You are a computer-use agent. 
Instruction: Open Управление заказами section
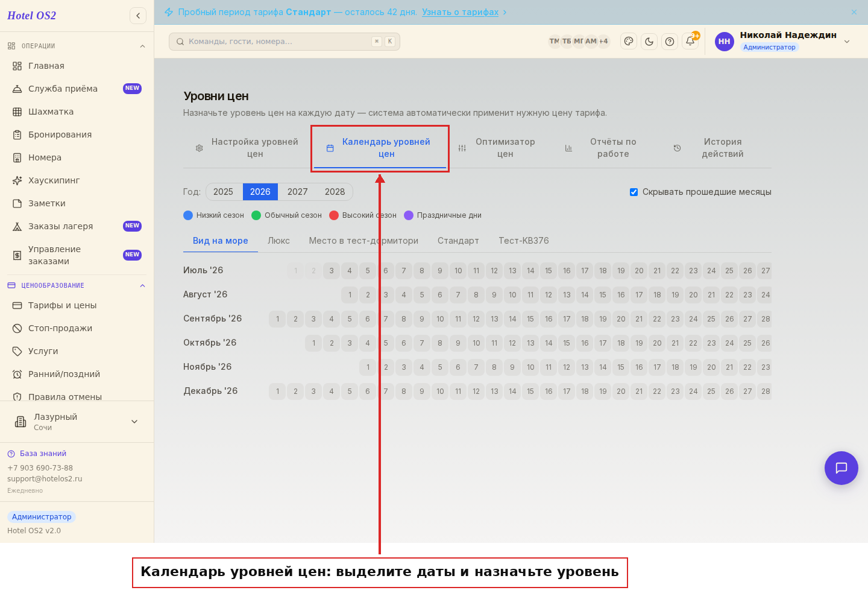pos(77,255)
